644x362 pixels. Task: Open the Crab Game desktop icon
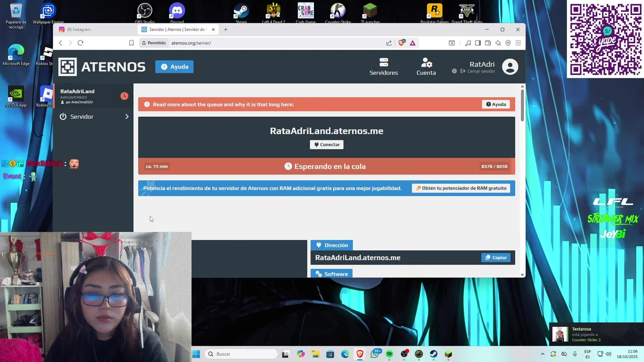pos(305,14)
